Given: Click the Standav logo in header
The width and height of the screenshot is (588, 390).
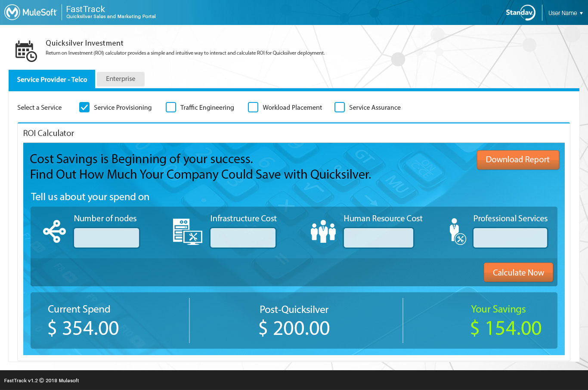Looking at the screenshot, I should (520, 12).
